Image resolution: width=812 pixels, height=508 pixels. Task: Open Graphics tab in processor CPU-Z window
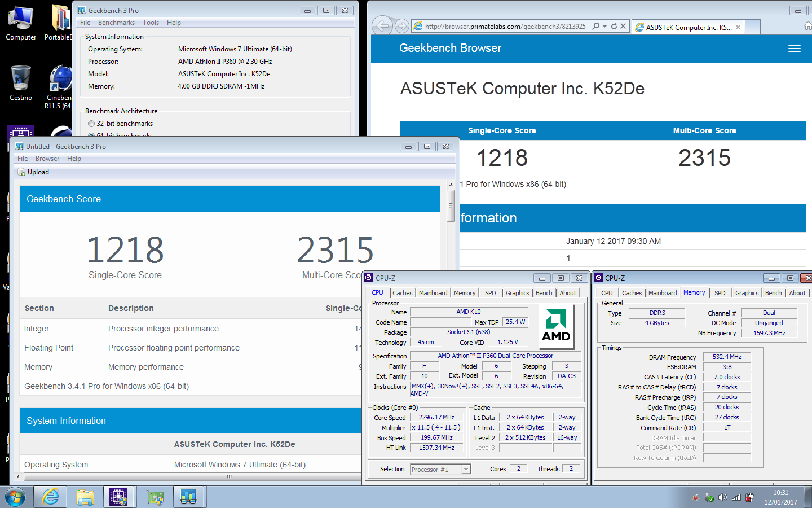tap(518, 293)
